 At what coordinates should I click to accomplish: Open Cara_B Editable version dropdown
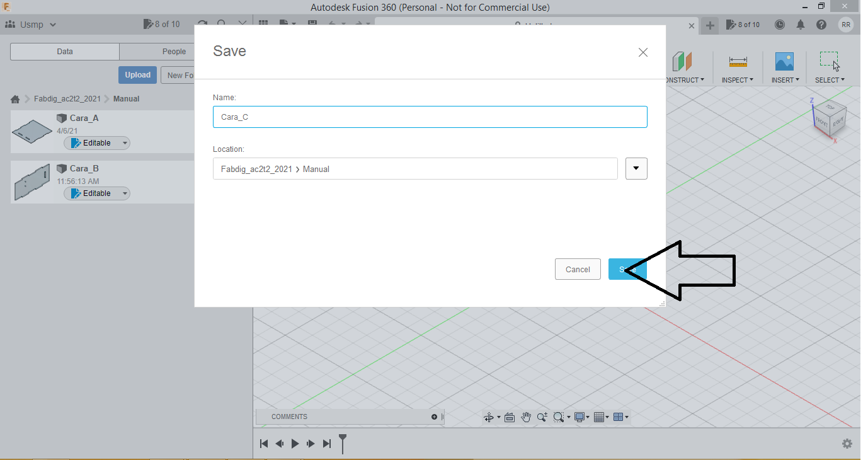[x=125, y=193]
